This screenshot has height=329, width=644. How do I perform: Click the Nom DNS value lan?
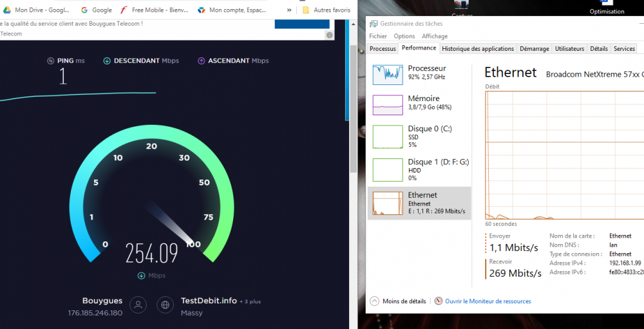pyautogui.click(x=613, y=245)
